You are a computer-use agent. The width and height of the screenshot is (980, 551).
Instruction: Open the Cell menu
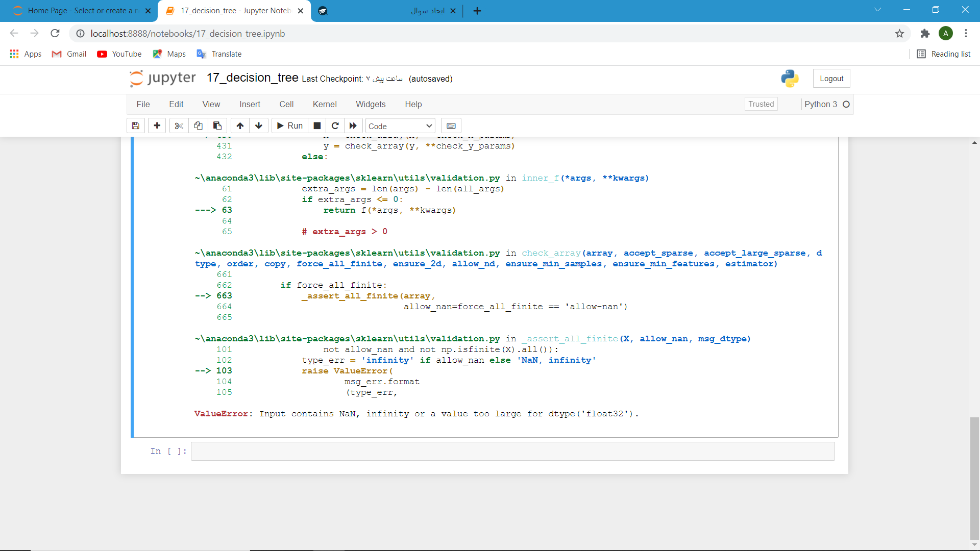coord(286,104)
